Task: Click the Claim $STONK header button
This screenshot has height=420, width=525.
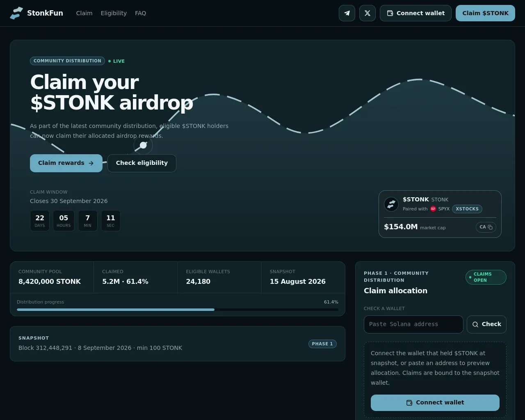Action: pos(485,13)
